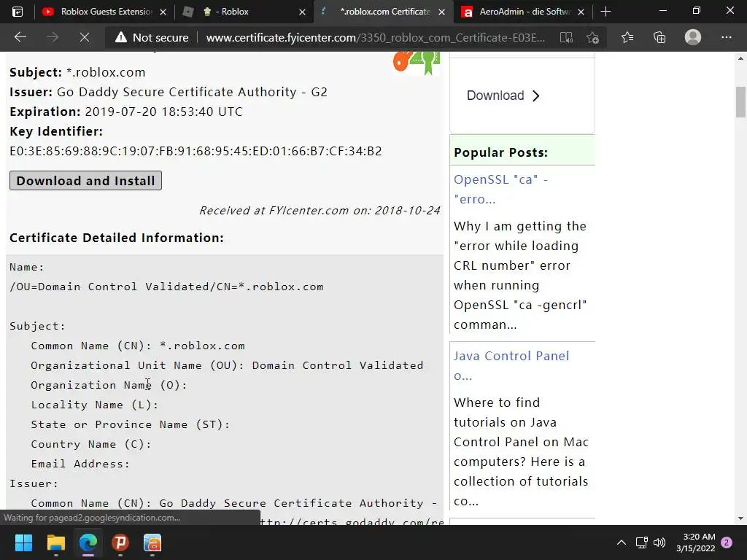Image resolution: width=747 pixels, height=560 pixels.
Task: Click '/OU=Domain Control Validated/CN=*.roblox.com' line
Action: pyautogui.click(x=167, y=287)
